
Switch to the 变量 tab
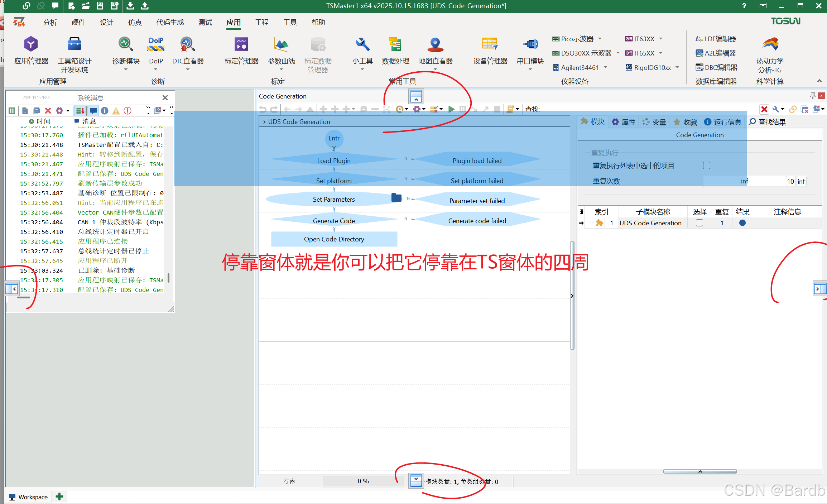[x=654, y=122]
